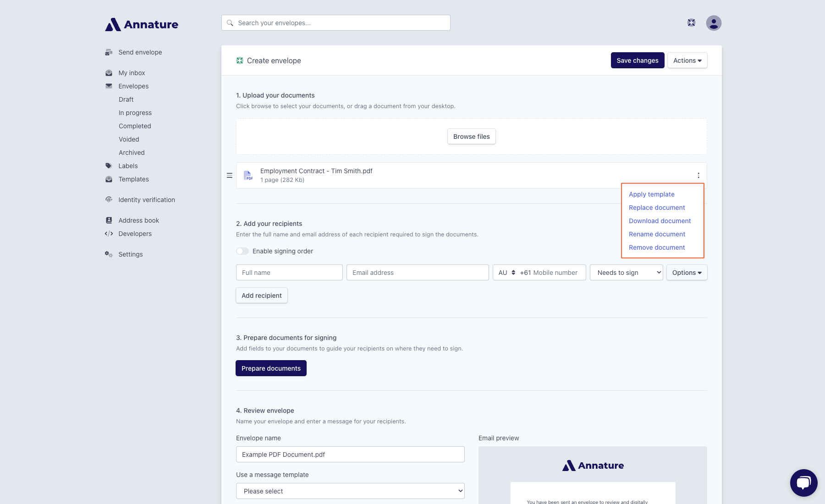The width and height of the screenshot is (825, 504).
Task: Open the user profile avatar menu
Action: coord(714,23)
